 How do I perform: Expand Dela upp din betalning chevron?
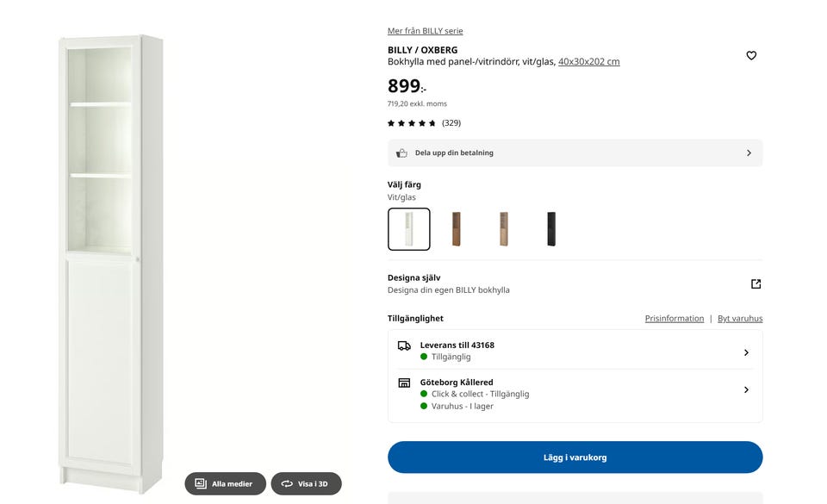749,152
